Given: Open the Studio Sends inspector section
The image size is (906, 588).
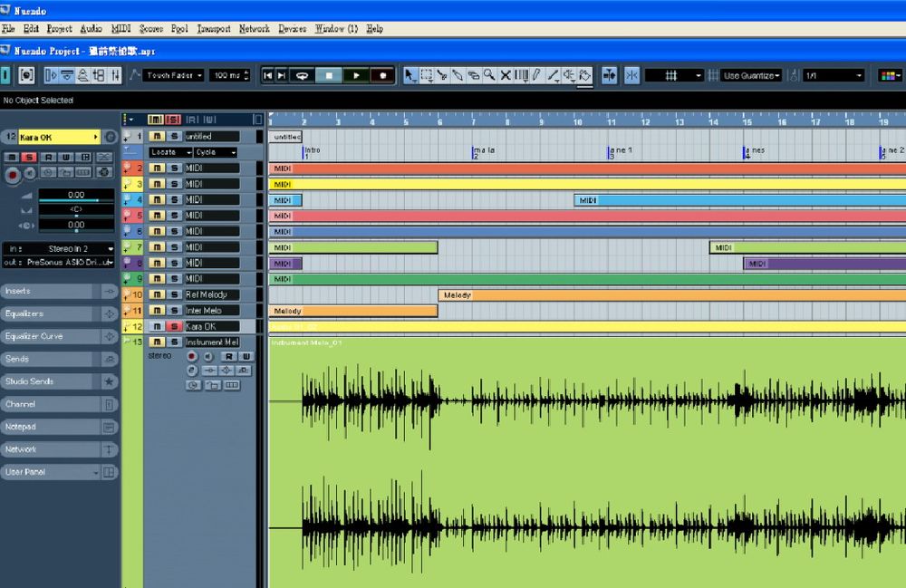Looking at the screenshot, I should pyautogui.click(x=60, y=381).
